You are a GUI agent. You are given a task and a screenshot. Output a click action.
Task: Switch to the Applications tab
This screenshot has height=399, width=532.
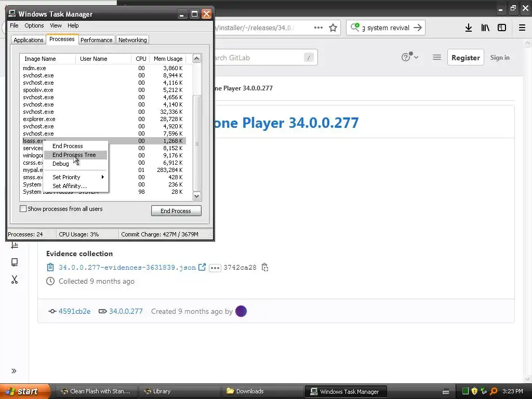tap(29, 40)
